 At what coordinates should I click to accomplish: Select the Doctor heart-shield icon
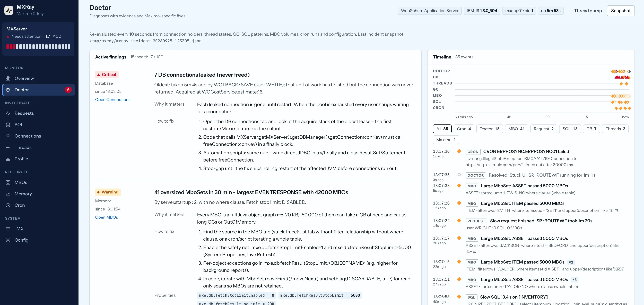click(8, 90)
